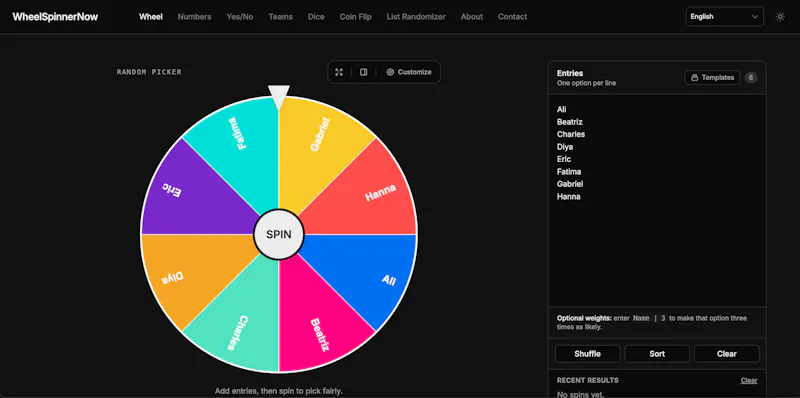The height and width of the screenshot is (398, 800).
Task: Visit the About page
Action: click(x=471, y=17)
